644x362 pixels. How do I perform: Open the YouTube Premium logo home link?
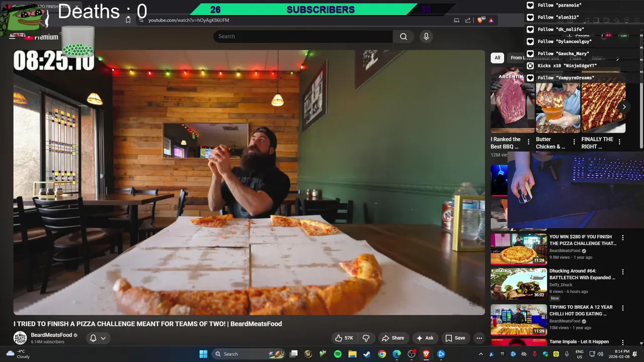point(41,37)
